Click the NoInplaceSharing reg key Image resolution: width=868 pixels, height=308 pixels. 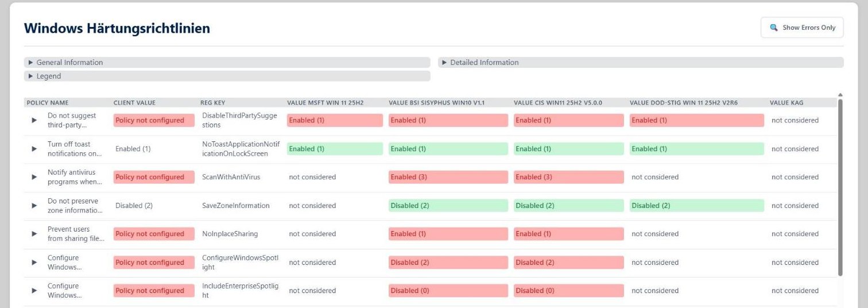[230, 234]
